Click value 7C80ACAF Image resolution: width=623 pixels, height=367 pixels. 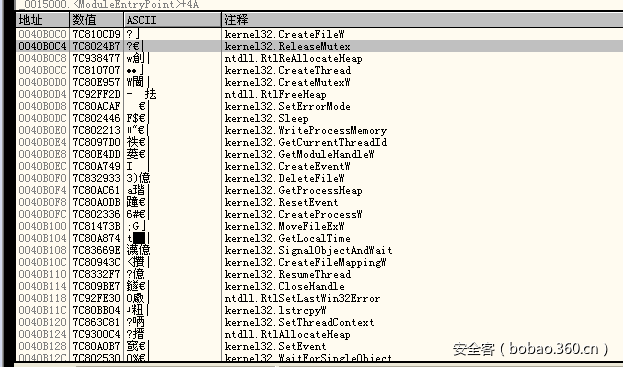[96, 106]
